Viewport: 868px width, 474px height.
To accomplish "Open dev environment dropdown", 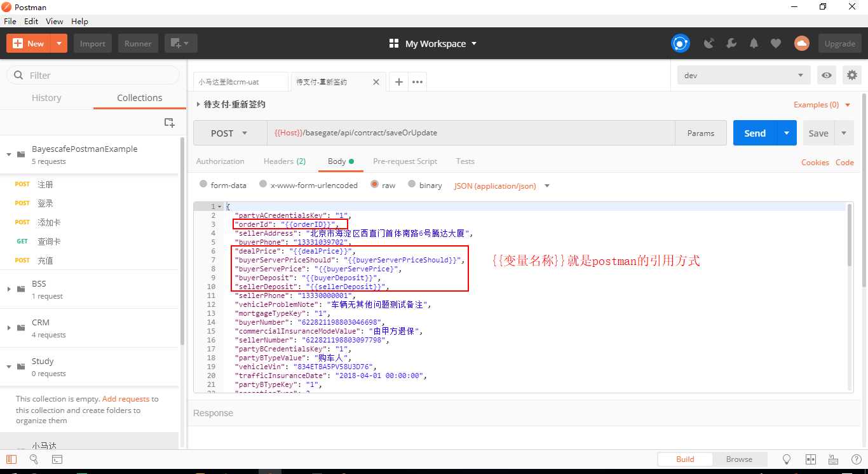I will (744, 75).
